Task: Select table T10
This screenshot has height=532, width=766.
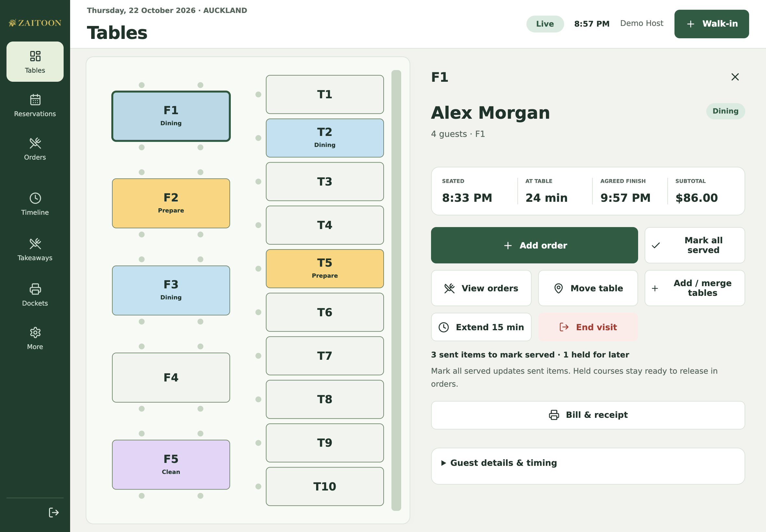Action: [325, 487]
